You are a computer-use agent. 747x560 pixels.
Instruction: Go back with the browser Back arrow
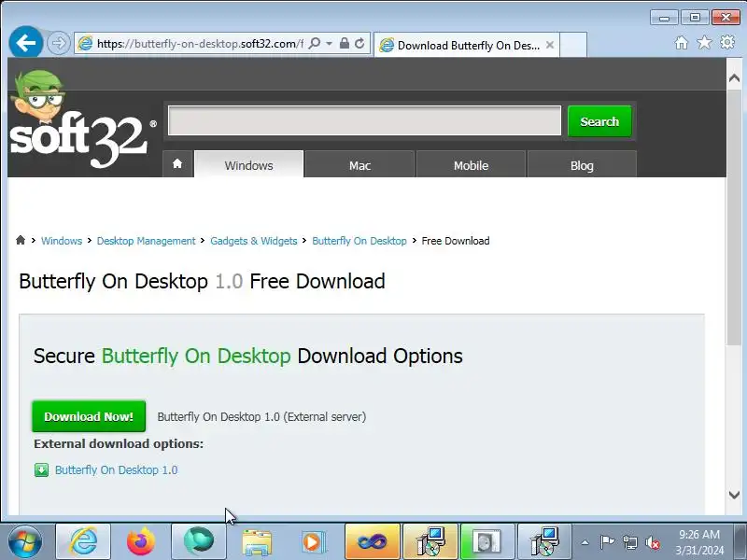click(26, 43)
